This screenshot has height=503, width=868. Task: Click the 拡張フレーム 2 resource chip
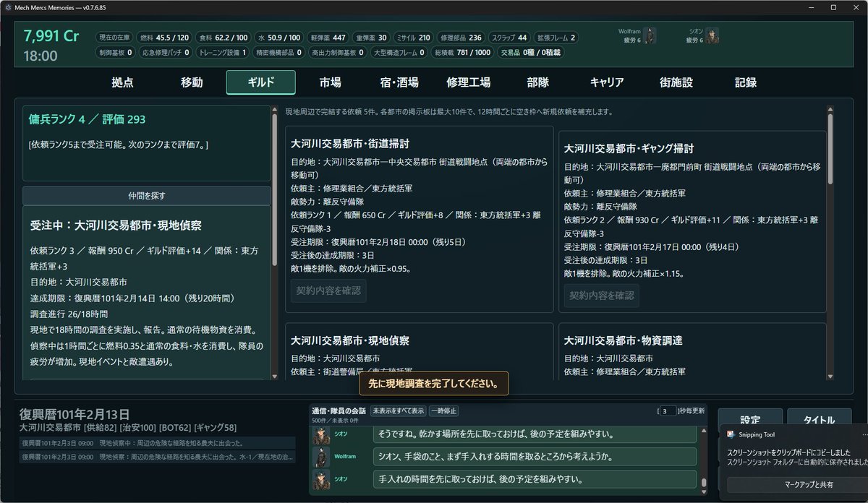point(556,38)
